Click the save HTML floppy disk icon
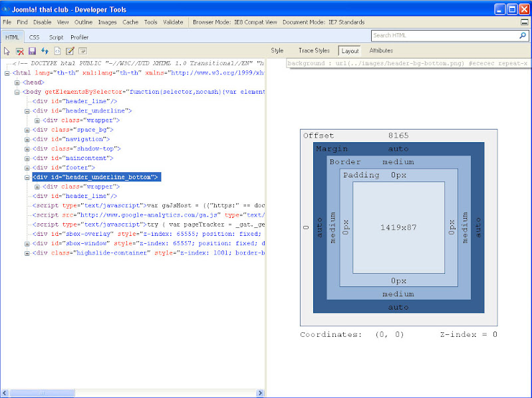 (x=32, y=51)
